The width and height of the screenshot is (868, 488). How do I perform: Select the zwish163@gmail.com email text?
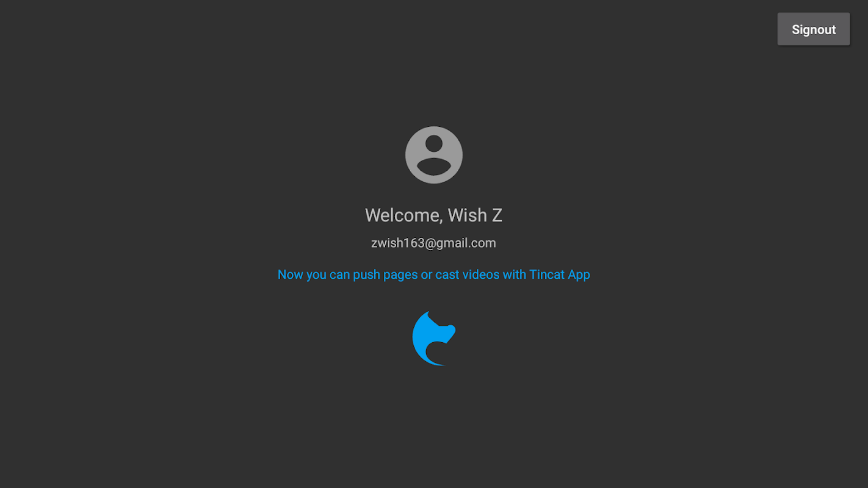click(x=433, y=243)
